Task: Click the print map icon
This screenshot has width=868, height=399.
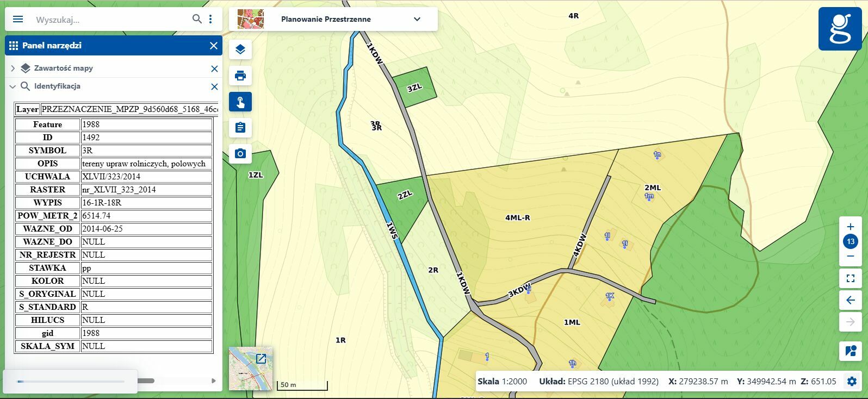Action: point(240,76)
